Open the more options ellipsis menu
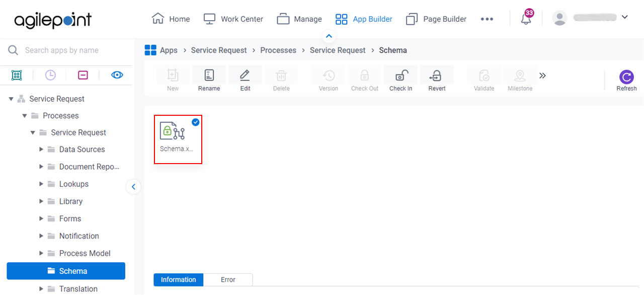Image resolution: width=644 pixels, height=295 pixels. 487,19
